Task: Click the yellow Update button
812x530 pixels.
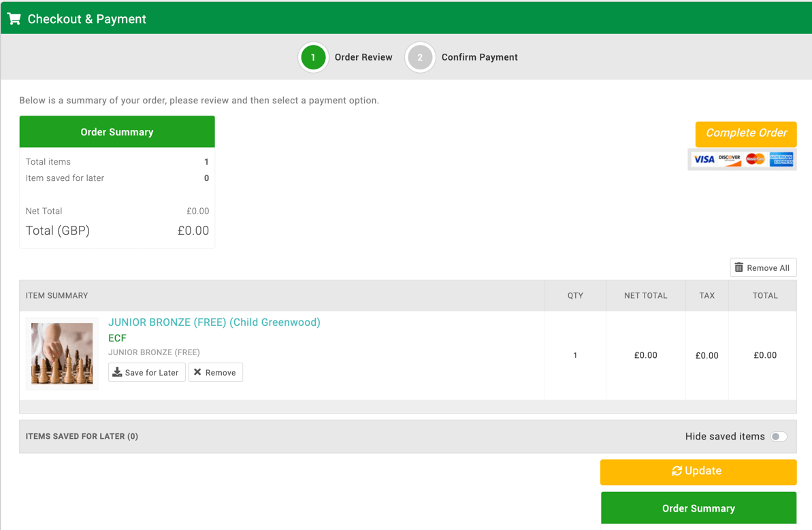Action: pyautogui.click(x=698, y=471)
